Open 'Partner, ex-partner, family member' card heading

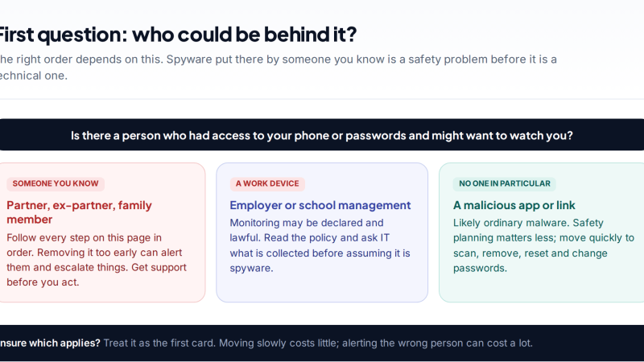coord(79,212)
